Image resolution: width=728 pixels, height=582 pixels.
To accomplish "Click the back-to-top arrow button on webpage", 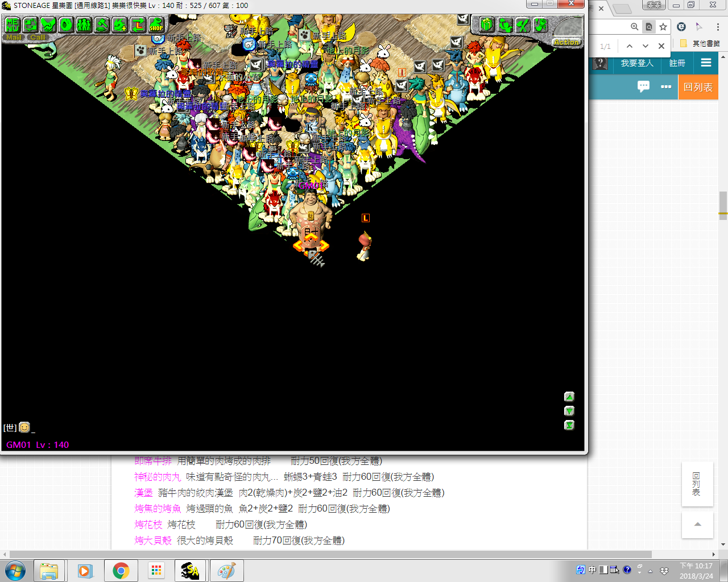I will click(697, 524).
